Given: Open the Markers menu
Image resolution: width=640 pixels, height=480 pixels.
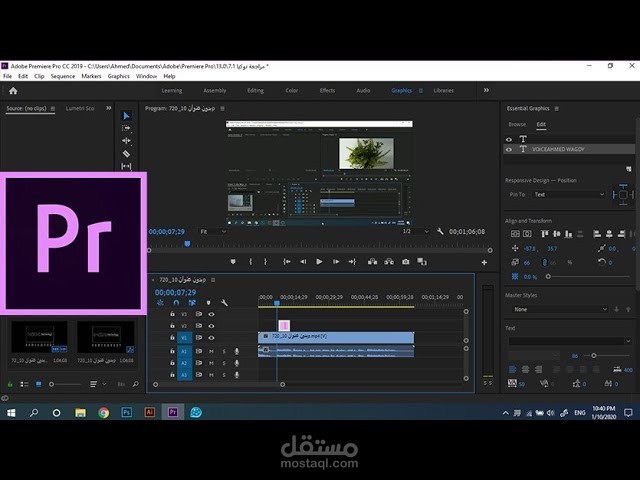Looking at the screenshot, I should click(91, 76).
